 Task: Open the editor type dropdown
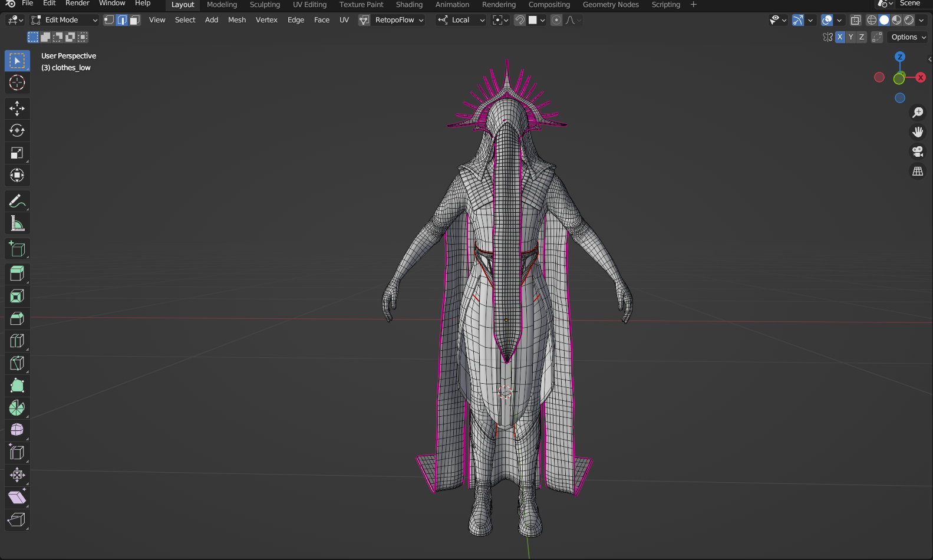coord(15,20)
